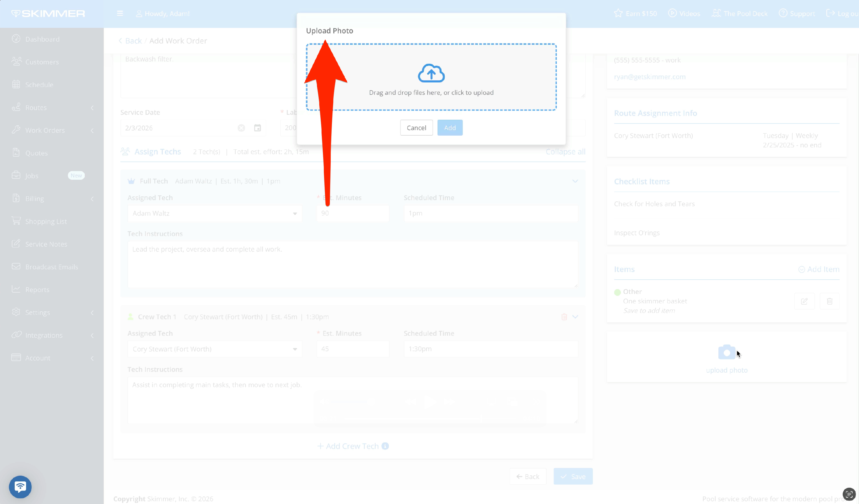This screenshot has width=859, height=504.
Task: Open Shopping List in sidebar
Action: pos(46,221)
